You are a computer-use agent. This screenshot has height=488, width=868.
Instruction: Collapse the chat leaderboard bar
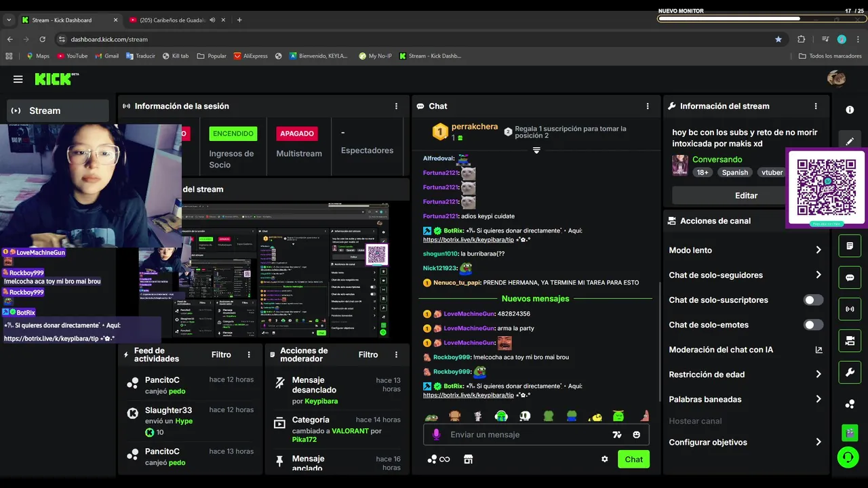click(536, 150)
